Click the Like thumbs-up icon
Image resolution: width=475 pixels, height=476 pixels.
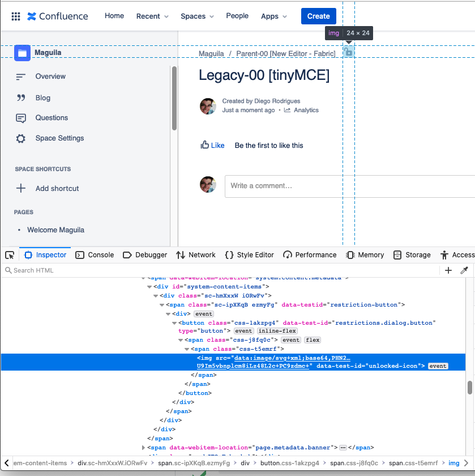[x=204, y=144]
